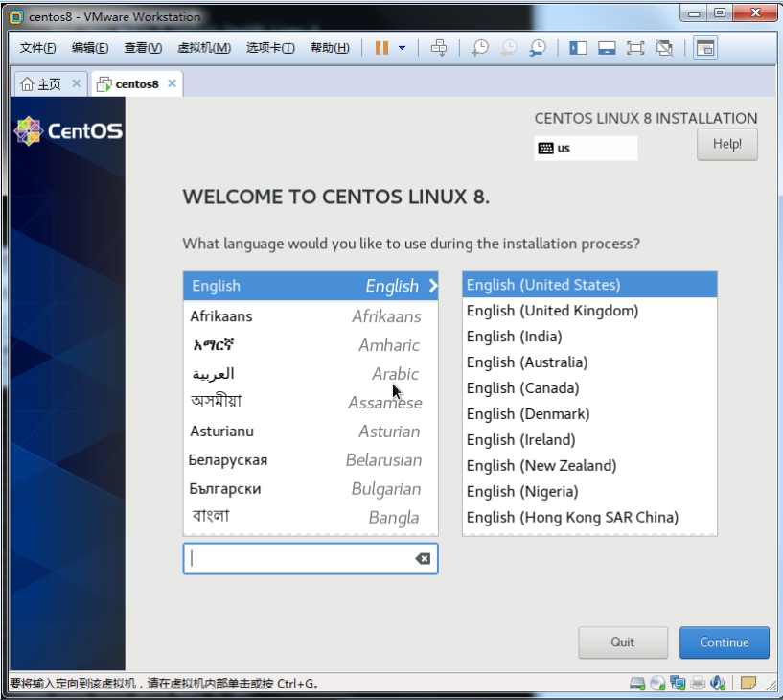Close the centos8 tab
The height and width of the screenshot is (700, 783).
pos(173,84)
